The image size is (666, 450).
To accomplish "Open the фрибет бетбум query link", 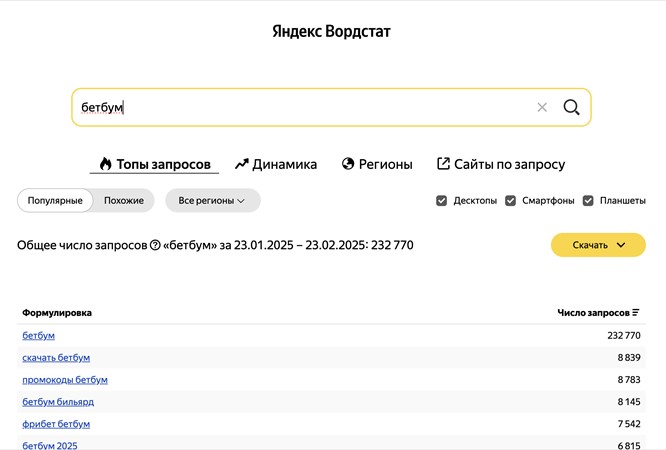I will [56, 424].
